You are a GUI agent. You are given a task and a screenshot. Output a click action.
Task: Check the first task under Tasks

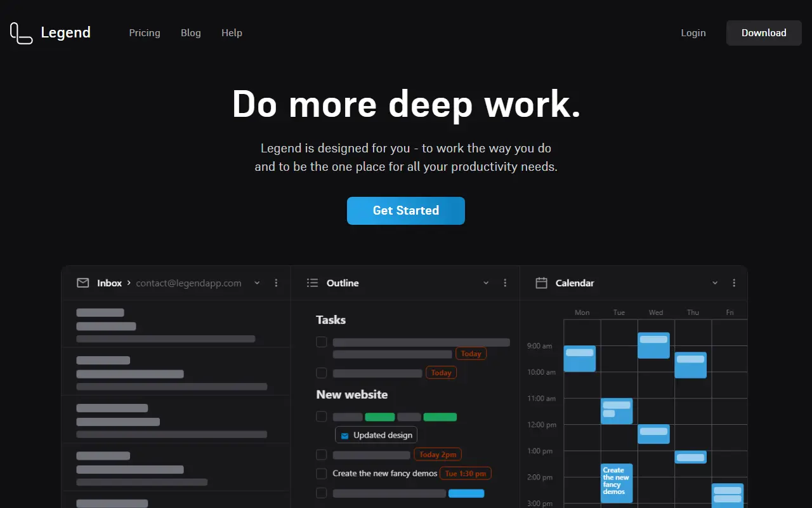322,342
